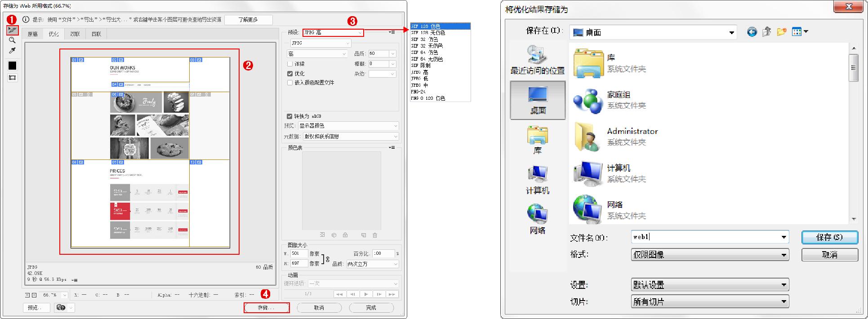This screenshot has height=319, width=868.
Task: Select the Eyedropper tool
Action: click(x=12, y=51)
